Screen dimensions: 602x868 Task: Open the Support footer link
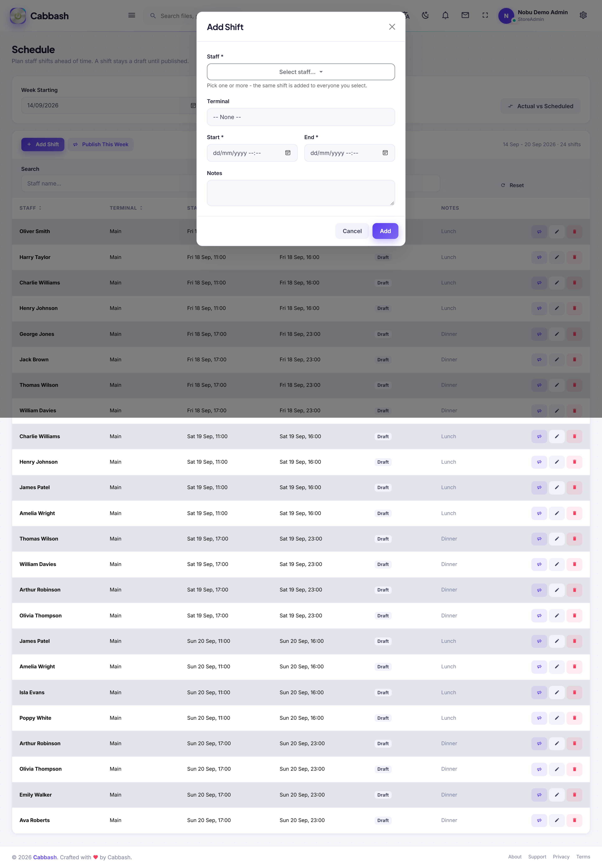pyautogui.click(x=537, y=857)
